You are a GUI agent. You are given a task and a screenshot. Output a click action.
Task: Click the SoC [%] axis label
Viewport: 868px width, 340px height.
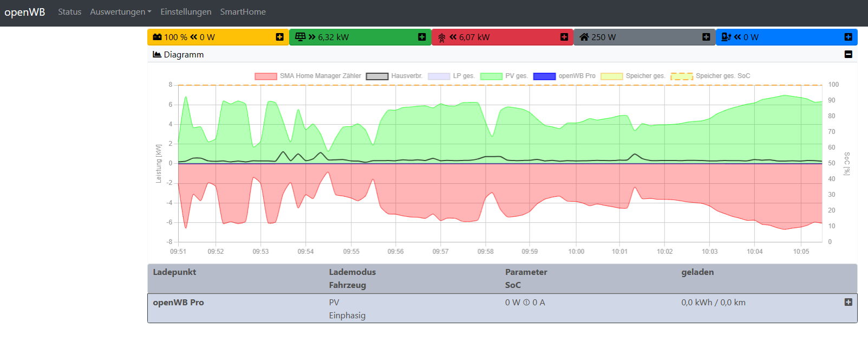pyautogui.click(x=847, y=164)
